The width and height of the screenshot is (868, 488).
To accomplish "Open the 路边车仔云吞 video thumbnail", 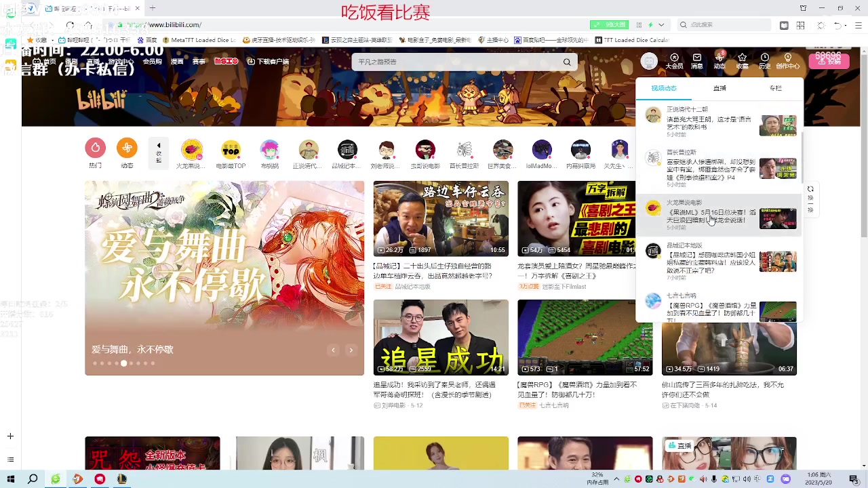I will pos(441,218).
